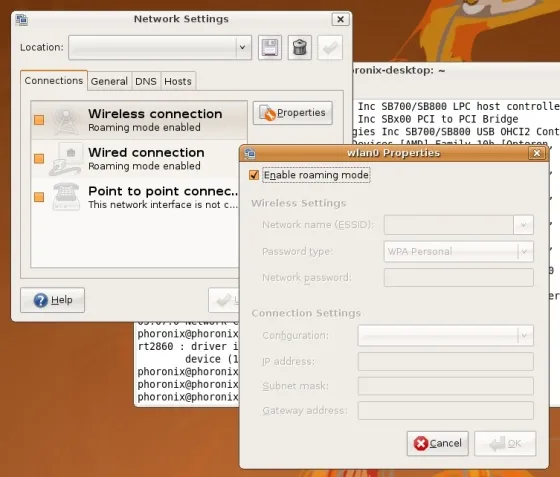Image resolution: width=560 pixels, height=477 pixels.
Task: Click terminal line 'Inc SBx00 PCI to PCI Bridge'
Action: [438, 119]
